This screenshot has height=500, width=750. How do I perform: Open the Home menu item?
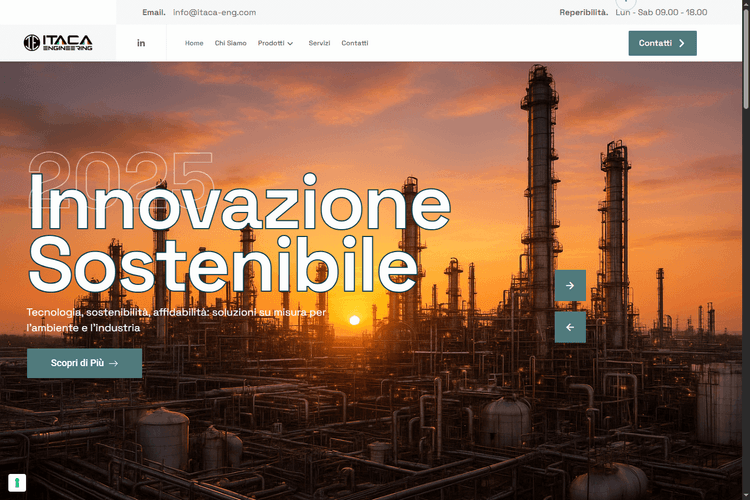pos(194,43)
